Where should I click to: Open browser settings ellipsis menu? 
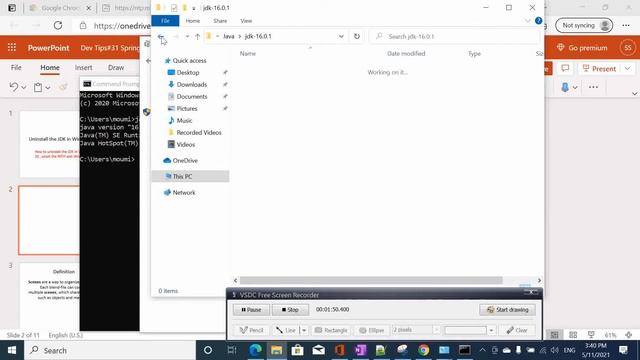626,25
